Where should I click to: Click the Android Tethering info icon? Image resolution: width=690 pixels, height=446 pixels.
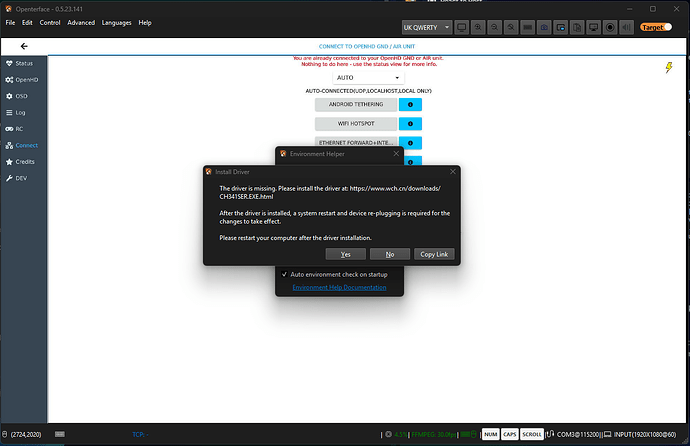tap(410, 105)
